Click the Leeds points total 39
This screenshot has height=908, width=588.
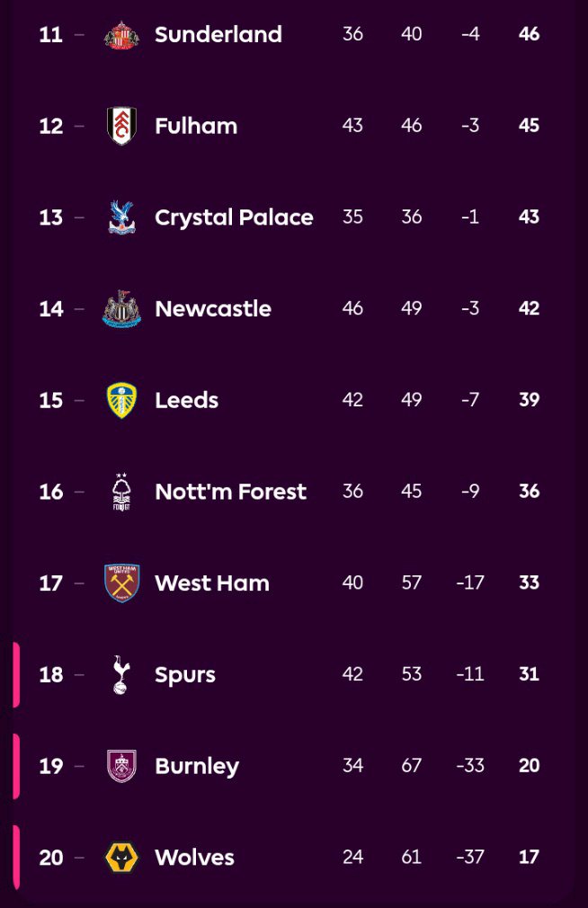click(529, 400)
